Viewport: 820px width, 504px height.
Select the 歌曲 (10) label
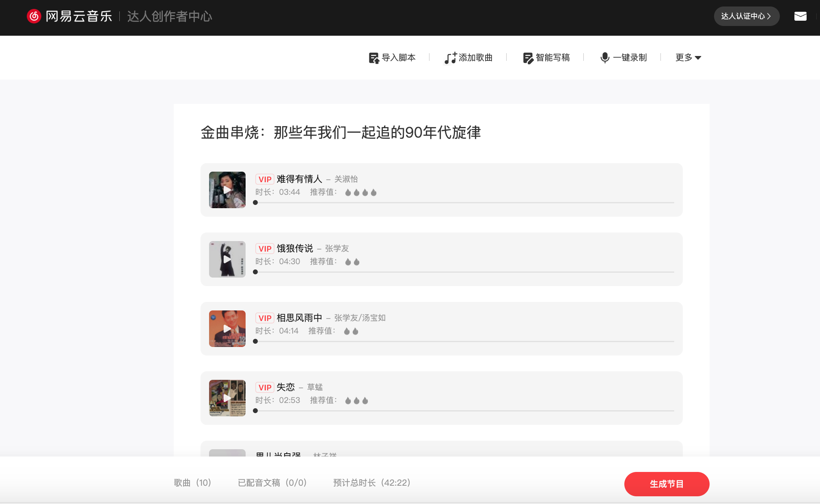[192, 483]
